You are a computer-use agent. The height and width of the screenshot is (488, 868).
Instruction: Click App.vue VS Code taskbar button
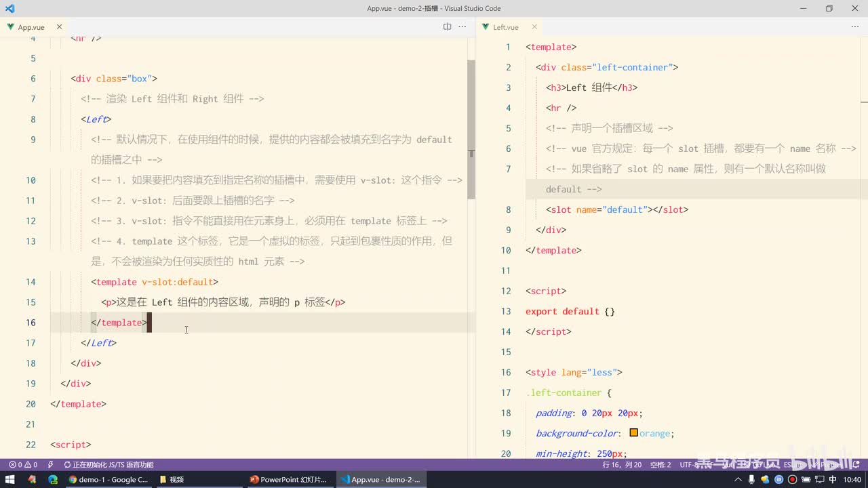(x=380, y=479)
